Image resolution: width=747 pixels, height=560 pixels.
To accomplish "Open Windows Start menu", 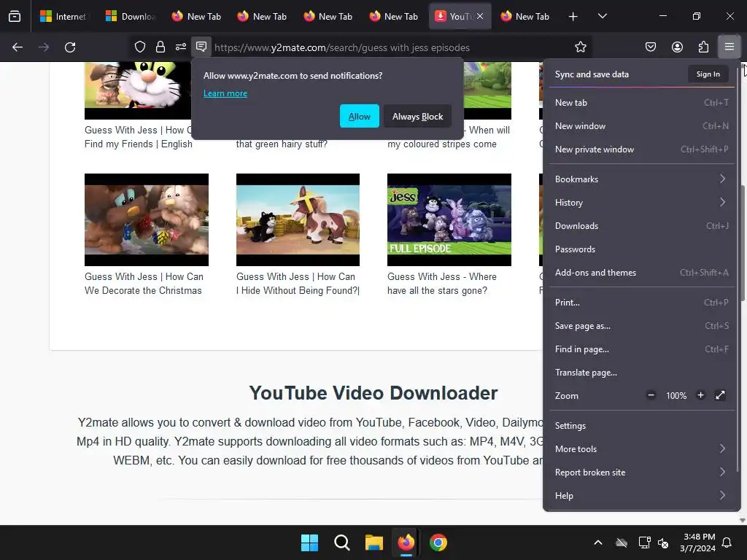I will click(309, 542).
